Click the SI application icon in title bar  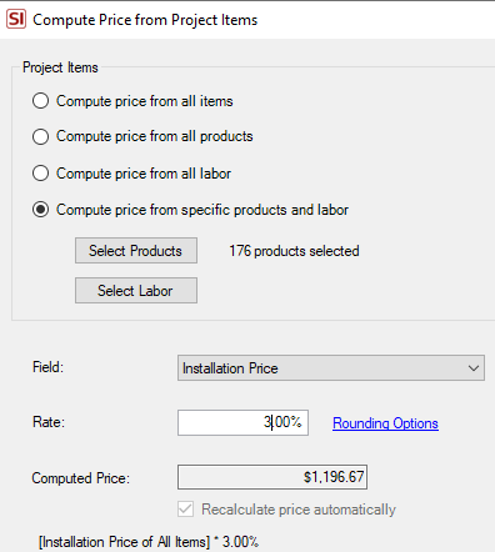16,19
